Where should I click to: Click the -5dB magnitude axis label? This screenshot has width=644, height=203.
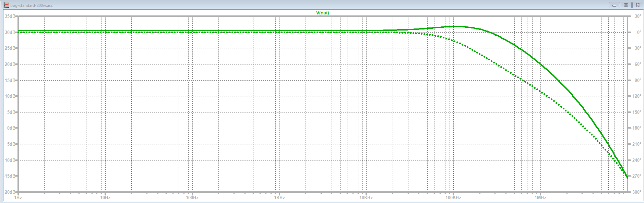(x=11, y=144)
